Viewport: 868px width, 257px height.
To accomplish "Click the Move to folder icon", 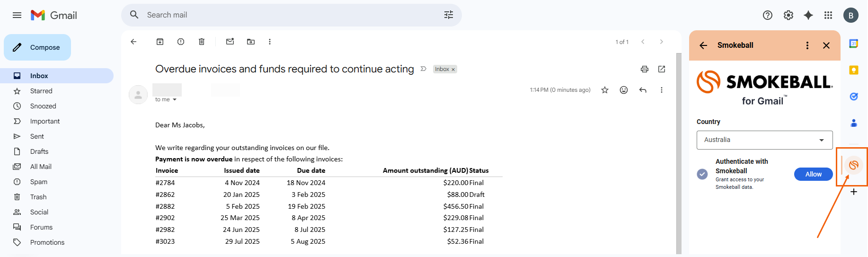I will [251, 42].
